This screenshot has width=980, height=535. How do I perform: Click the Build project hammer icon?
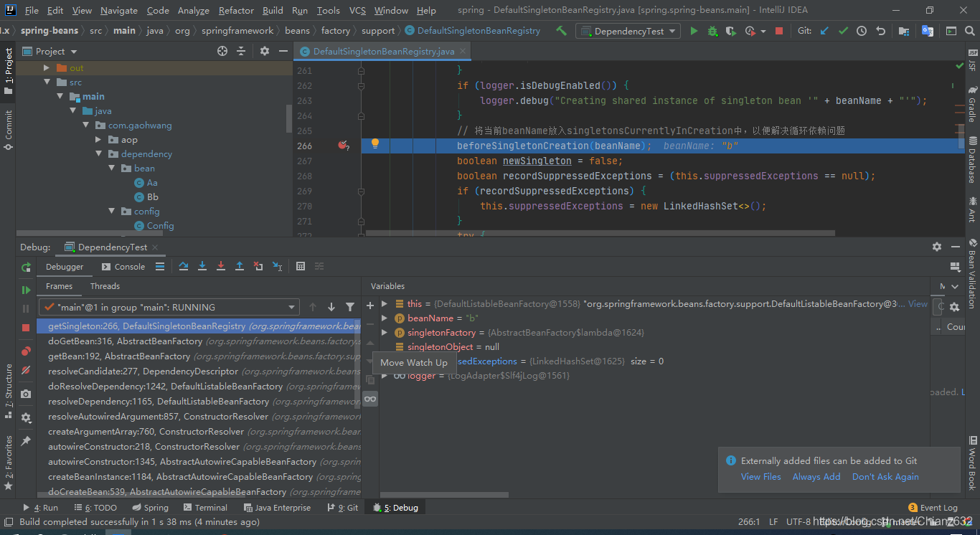562,31
